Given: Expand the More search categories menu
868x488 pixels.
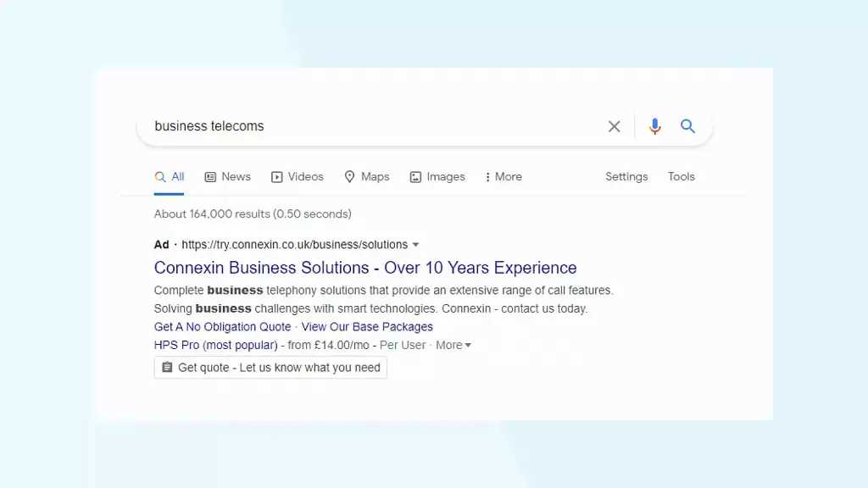Looking at the screenshot, I should (x=504, y=176).
